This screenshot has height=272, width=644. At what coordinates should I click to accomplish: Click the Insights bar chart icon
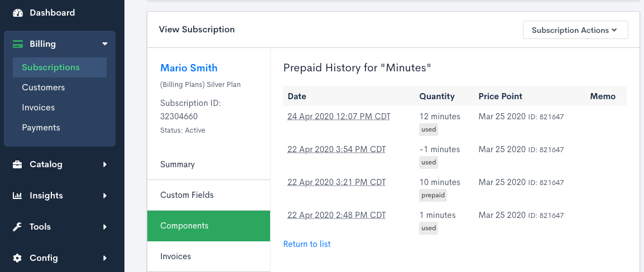coord(17,196)
